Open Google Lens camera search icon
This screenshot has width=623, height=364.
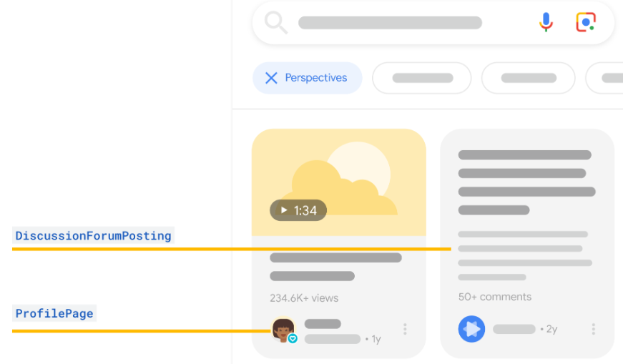coord(586,23)
